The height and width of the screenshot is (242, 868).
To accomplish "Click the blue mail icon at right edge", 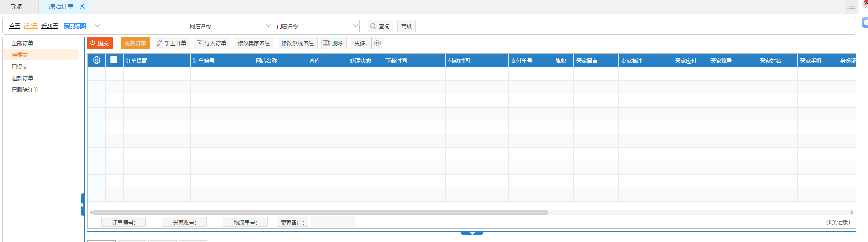I will [865, 22].
